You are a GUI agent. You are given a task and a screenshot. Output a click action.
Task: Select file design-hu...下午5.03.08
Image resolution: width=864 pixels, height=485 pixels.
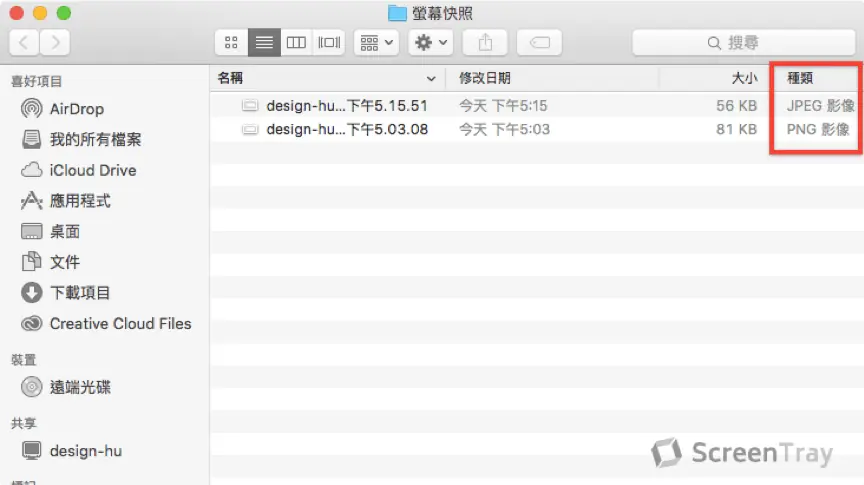(x=347, y=129)
